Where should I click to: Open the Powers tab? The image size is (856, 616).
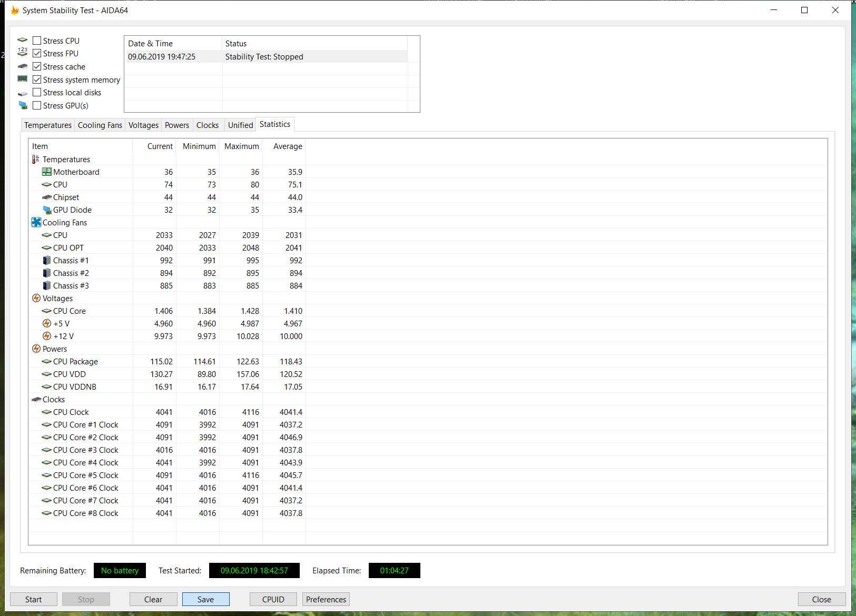[x=176, y=125]
